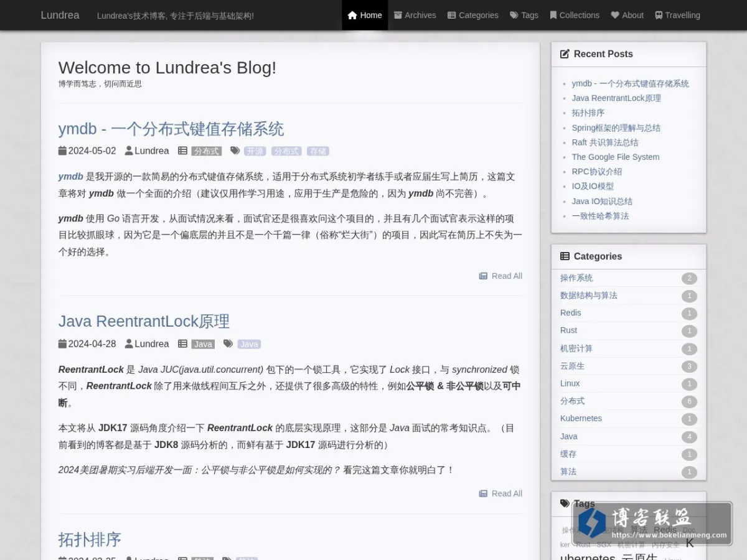Open the Linux category
The image size is (747, 560).
[x=570, y=383]
